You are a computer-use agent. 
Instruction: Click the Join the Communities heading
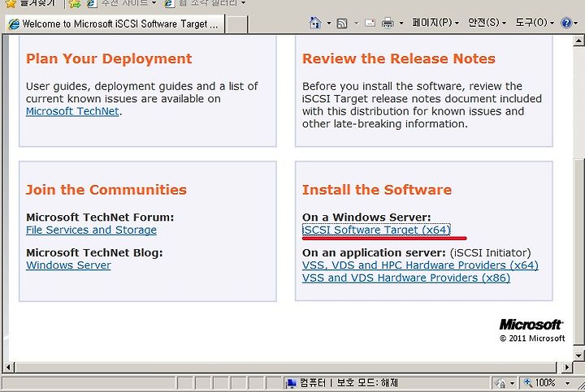click(x=106, y=190)
